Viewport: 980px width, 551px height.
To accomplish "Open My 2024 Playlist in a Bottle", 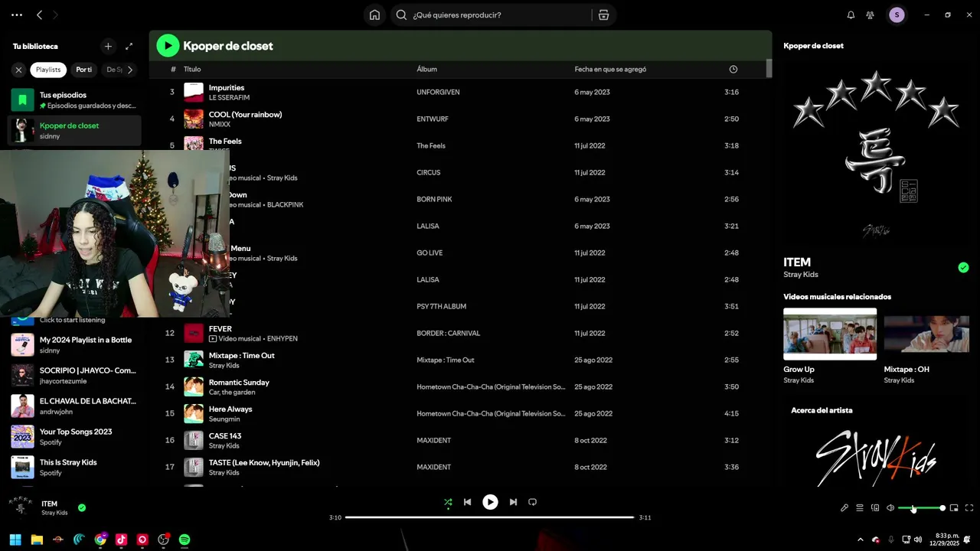I will click(74, 344).
